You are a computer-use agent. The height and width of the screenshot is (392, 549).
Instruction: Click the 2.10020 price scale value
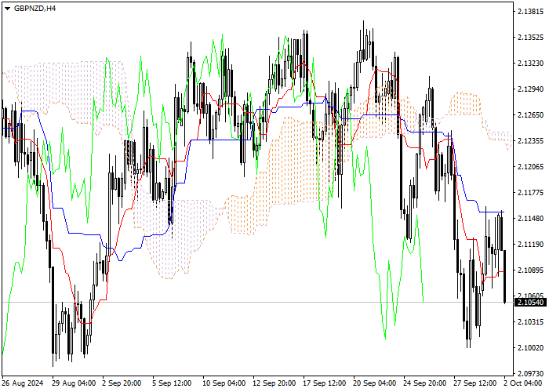[531, 348]
